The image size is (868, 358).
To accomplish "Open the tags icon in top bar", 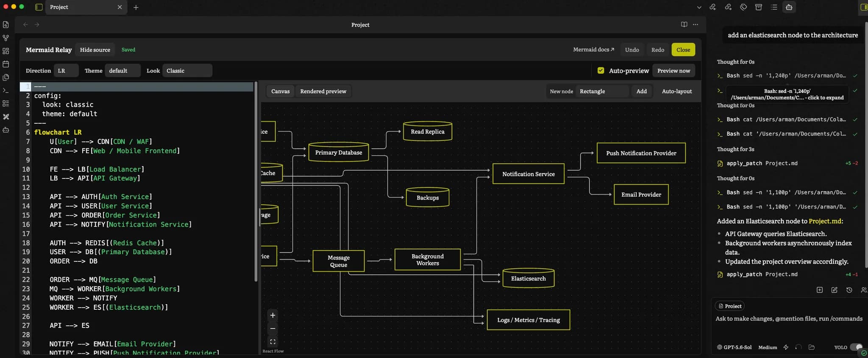I will click(743, 7).
